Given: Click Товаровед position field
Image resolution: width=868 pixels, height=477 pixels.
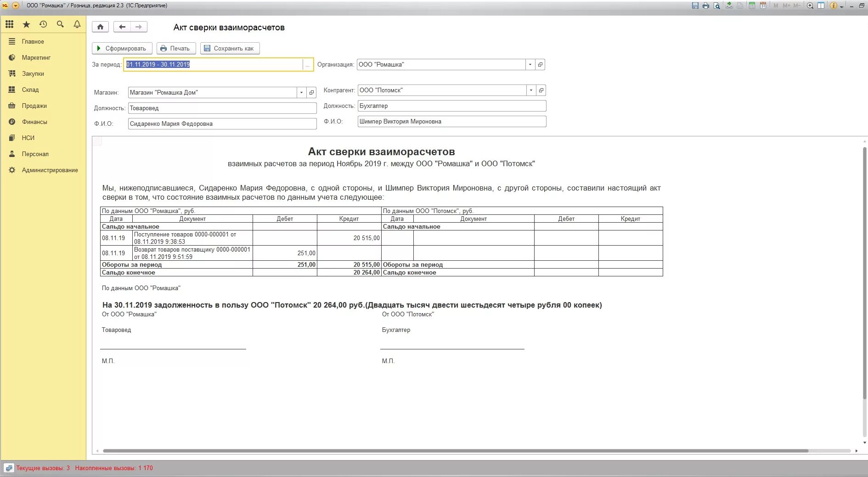Looking at the screenshot, I should click(222, 108).
